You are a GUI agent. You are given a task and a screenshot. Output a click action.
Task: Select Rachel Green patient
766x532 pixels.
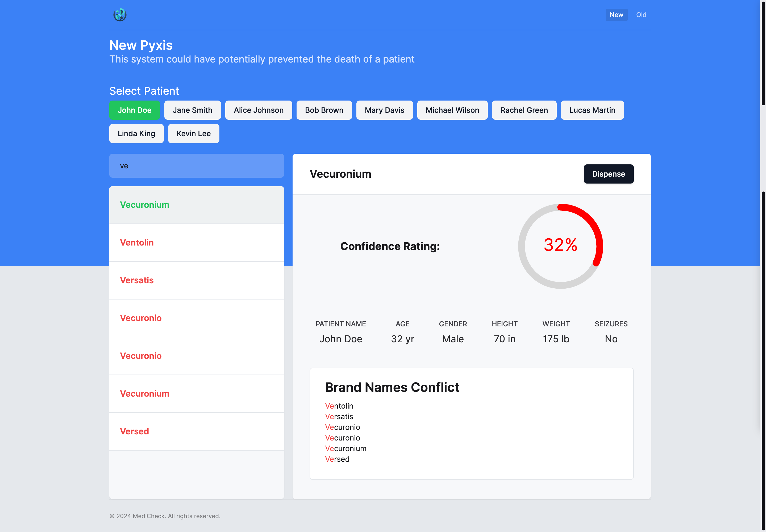click(x=524, y=110)
